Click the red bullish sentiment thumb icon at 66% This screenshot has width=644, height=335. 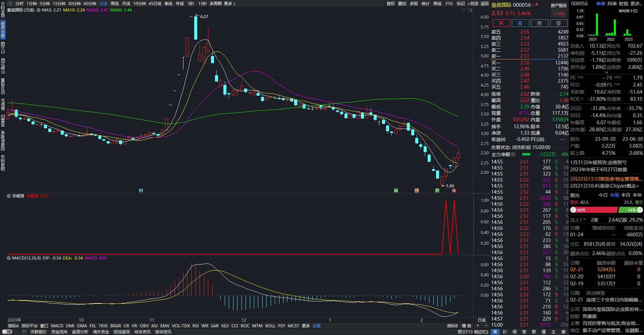pyautogui.click(x=574, y=210)
